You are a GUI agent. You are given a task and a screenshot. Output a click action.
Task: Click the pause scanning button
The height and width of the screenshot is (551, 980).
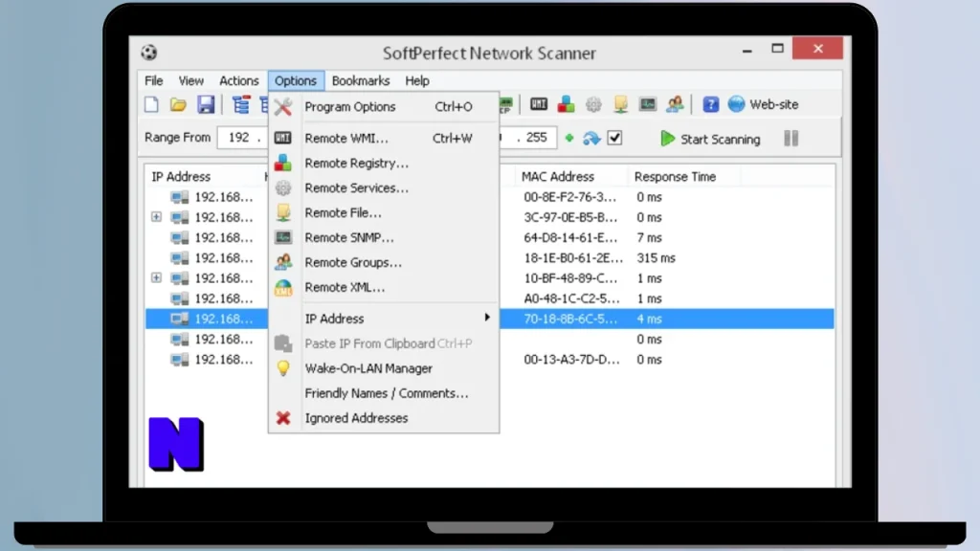tap(791, 138)
